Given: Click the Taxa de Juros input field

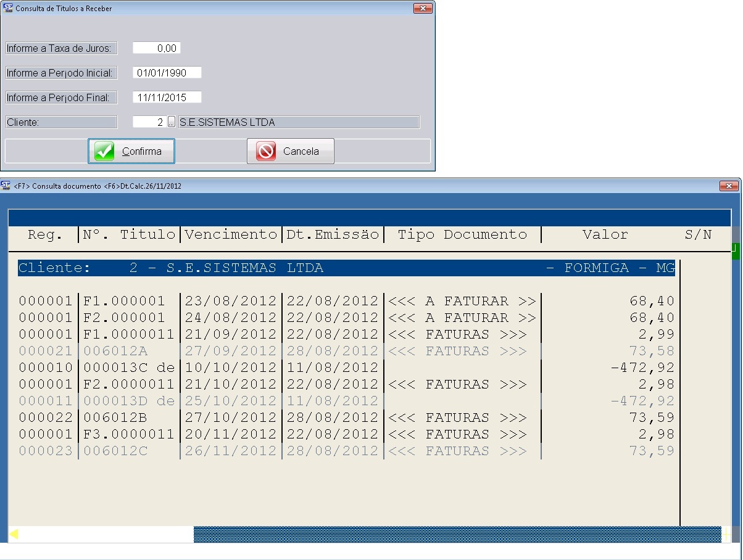Looking at the screenshot, I should [156, 48].
